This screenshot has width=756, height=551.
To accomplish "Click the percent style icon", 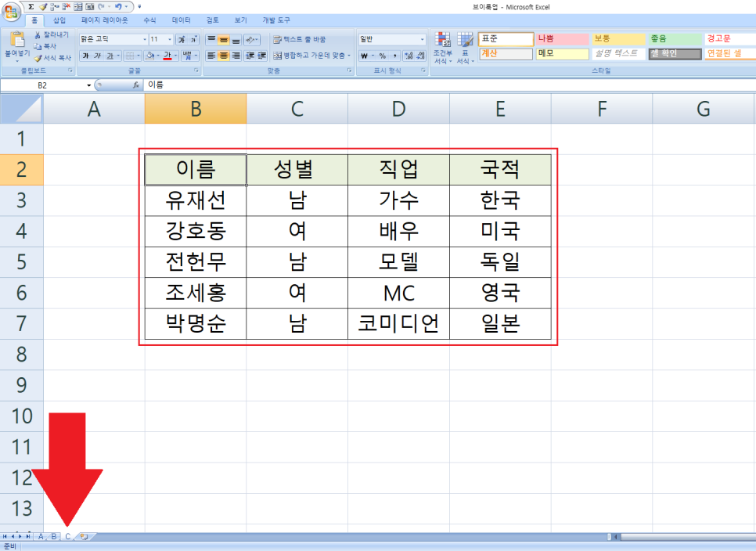I will (383, 56).
